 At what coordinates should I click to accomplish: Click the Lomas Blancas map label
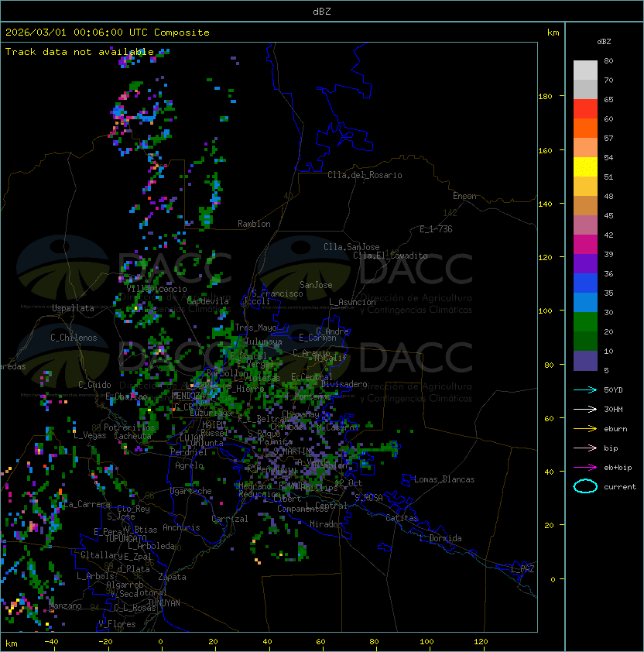click(x=444, y=479)
